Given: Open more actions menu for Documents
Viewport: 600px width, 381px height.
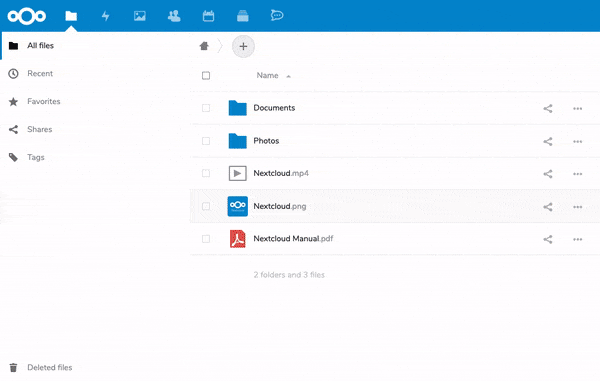Looking at the screenshot, I should tap(577, 109).
